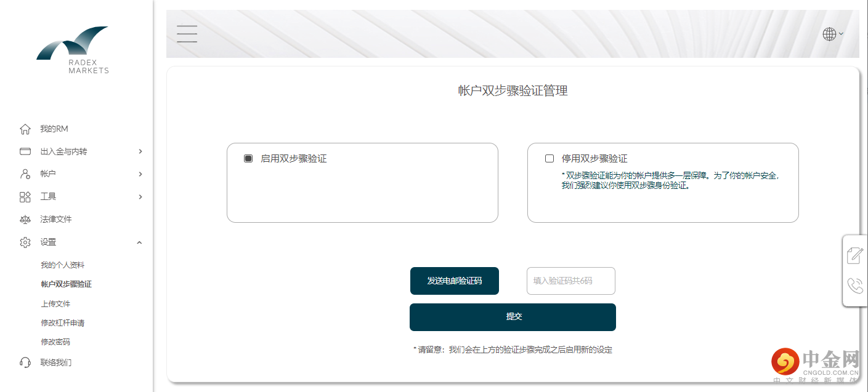The image size is (868, 392).
Task: Click the verification code input field
Action: tap(570, 281)
